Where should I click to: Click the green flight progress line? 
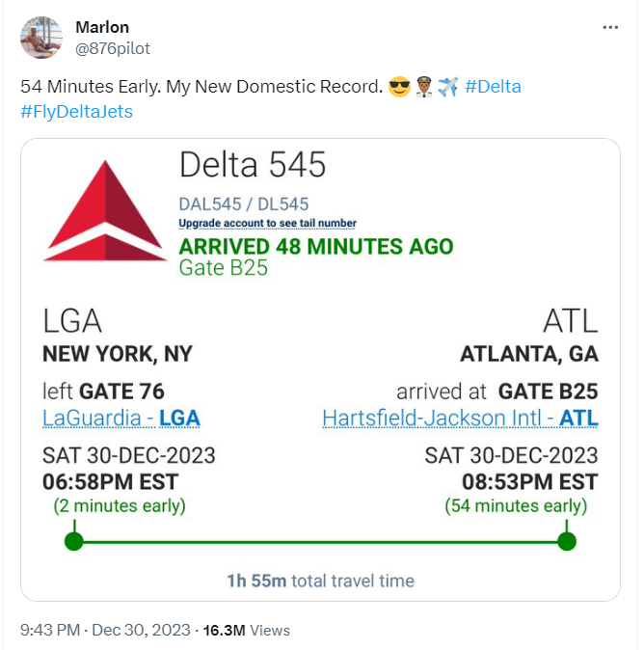point(320,541)
